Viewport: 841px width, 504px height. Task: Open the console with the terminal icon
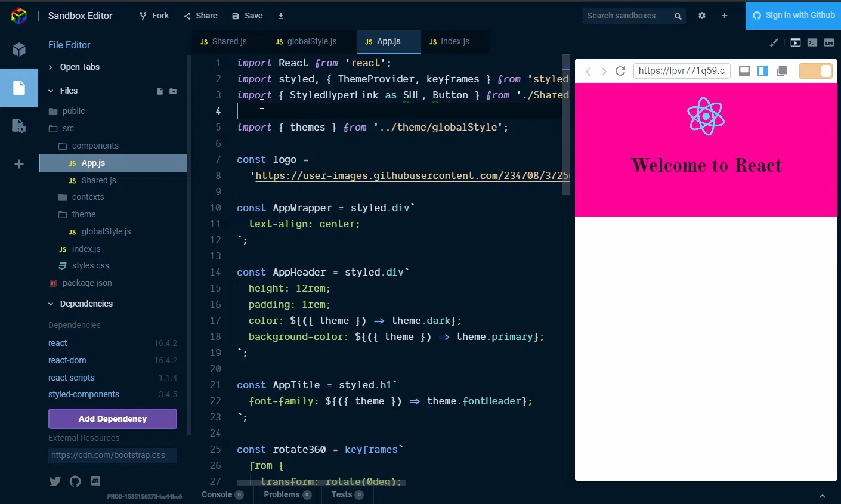coord(812,42)
